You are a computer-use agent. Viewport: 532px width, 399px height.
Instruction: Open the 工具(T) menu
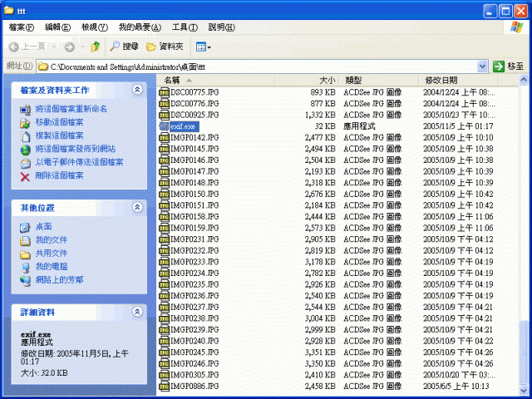(185, 27)
